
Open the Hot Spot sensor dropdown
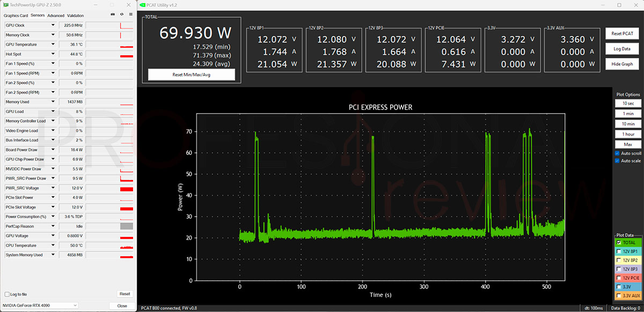coord(53,54)
